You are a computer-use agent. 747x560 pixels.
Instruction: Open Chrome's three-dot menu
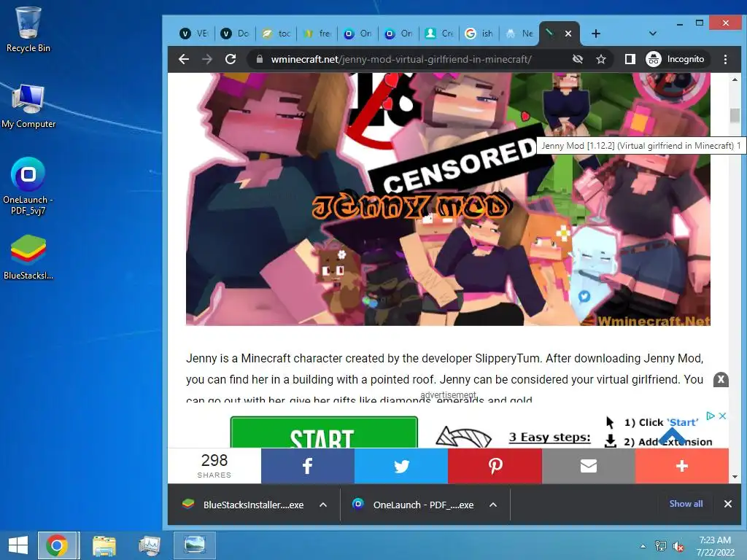click(725, 59)
